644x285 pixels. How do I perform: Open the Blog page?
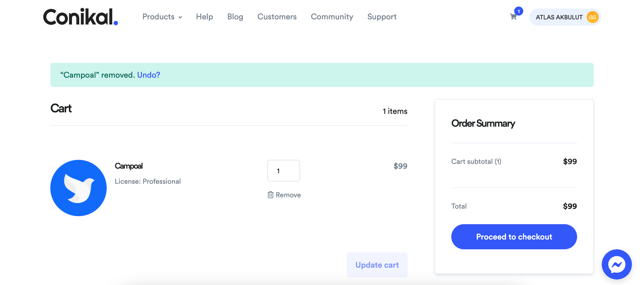click(x=235, y=17)
